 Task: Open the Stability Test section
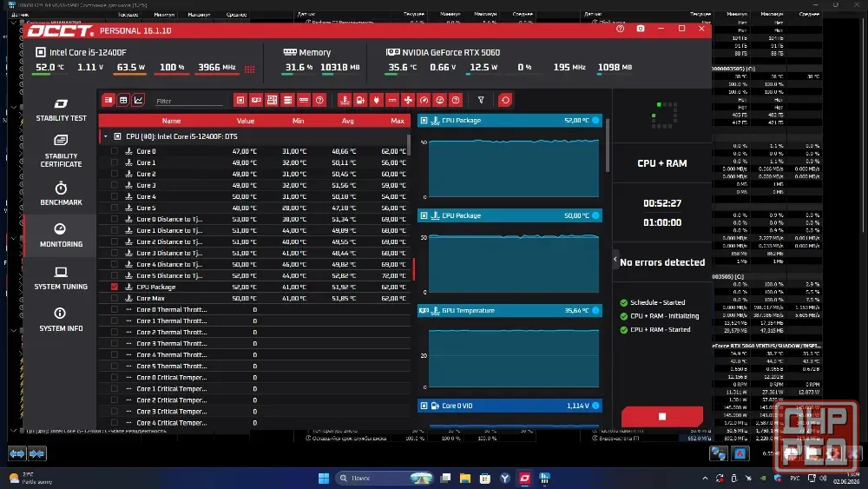[x=61, y=109]
